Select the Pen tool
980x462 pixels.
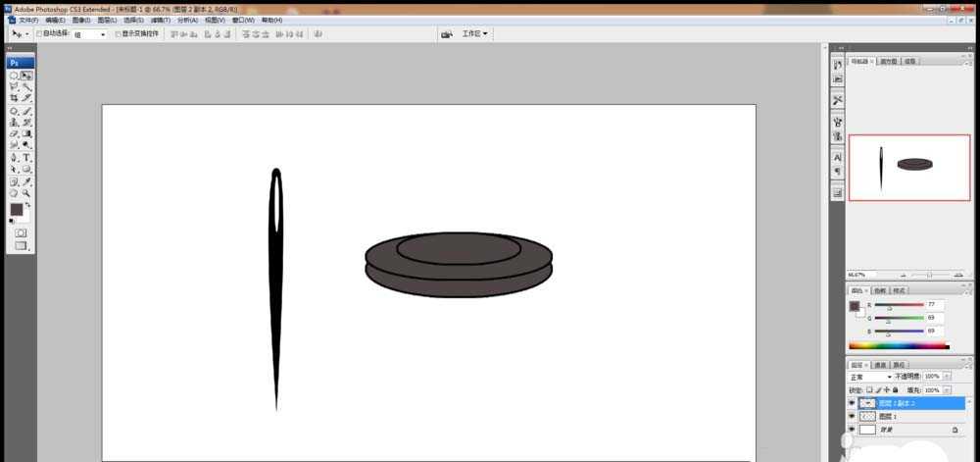[14, 157]
